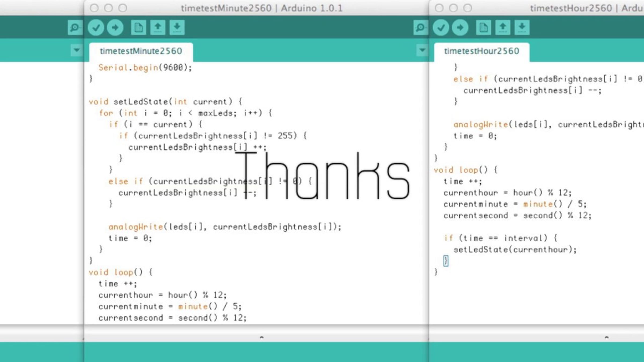Screen dimensions: 644x362
Task: Click Upload arrow in timetestHour2560 window
Action: 460,27
